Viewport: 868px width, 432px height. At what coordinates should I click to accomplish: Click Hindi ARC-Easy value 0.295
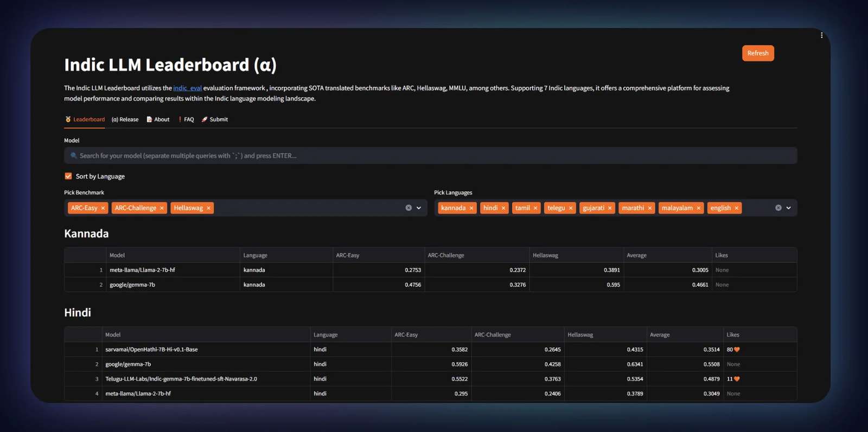point(461,394)
